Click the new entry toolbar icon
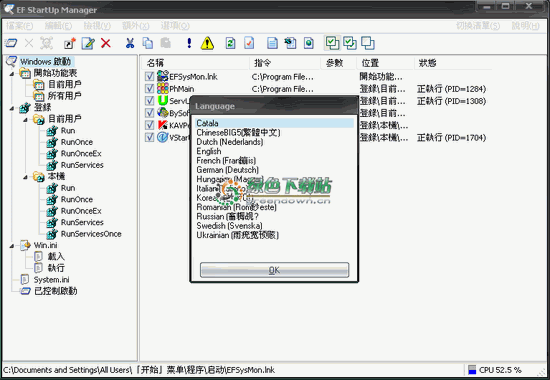 pyautogui.click(x=69, y=43)
